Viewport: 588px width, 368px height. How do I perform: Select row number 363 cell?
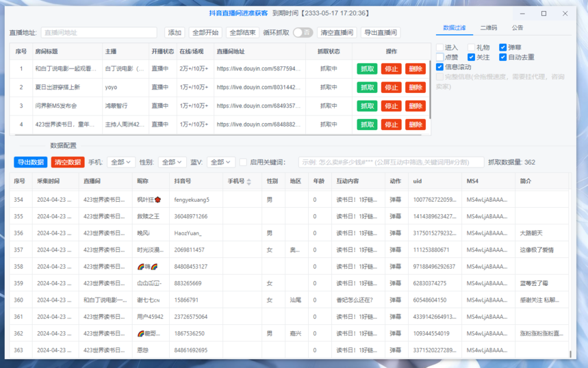[18, 350]
